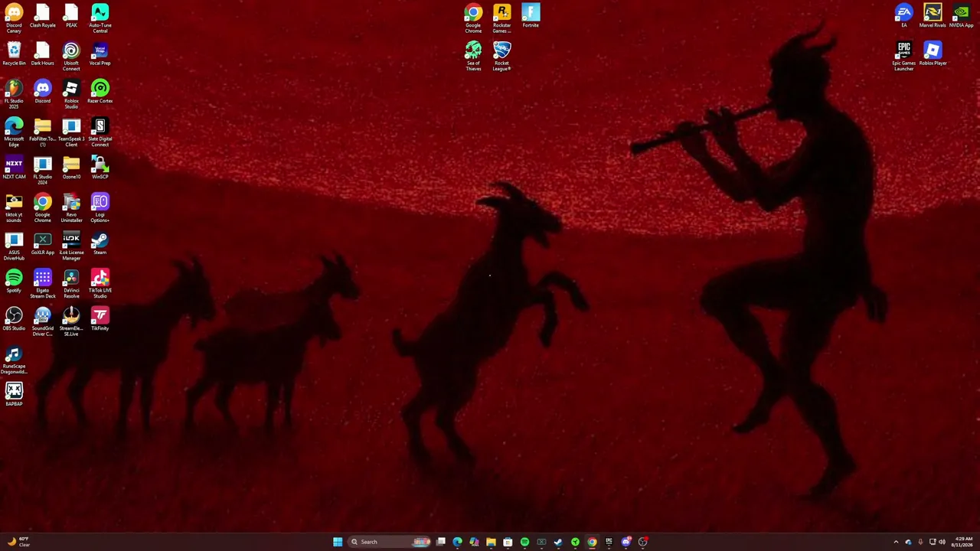Select the ASUS DriverHub desktop icon
This screenshot has width=980, height=551.
pos(14,246)
